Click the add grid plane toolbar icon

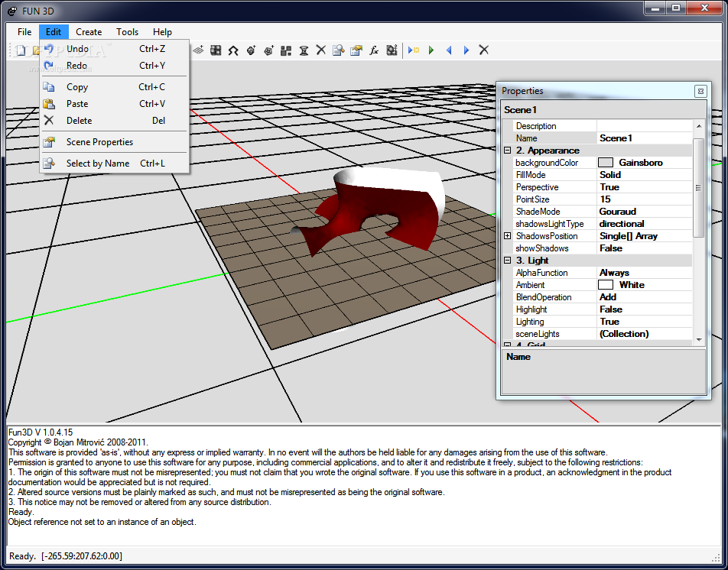click(x=199, y=50)
